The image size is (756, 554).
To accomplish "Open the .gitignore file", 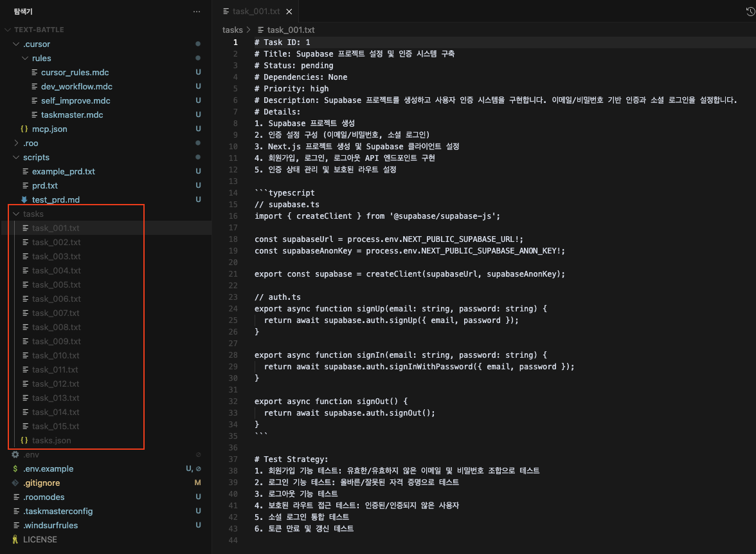I will coord(41,483).
